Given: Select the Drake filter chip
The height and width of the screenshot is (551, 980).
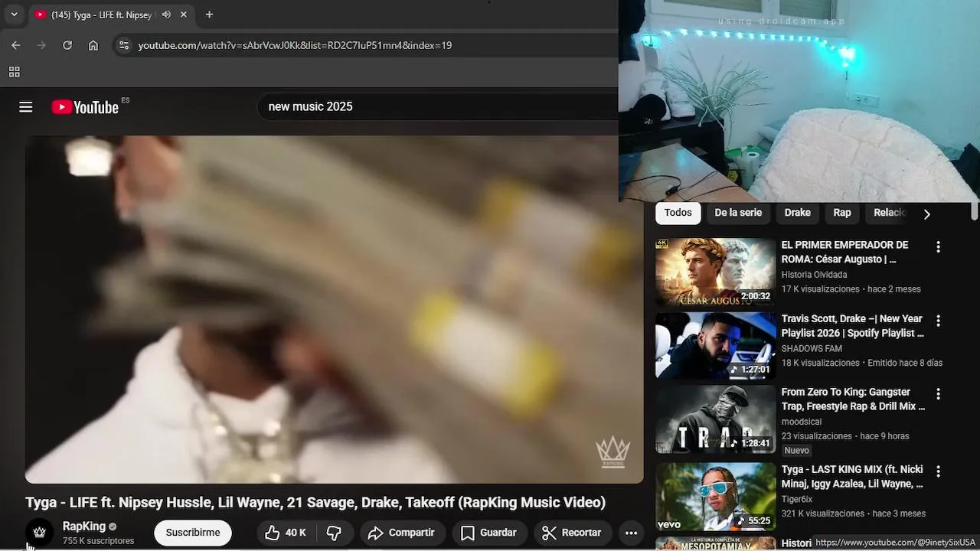Looking at the screenshot, I should 798,213.
